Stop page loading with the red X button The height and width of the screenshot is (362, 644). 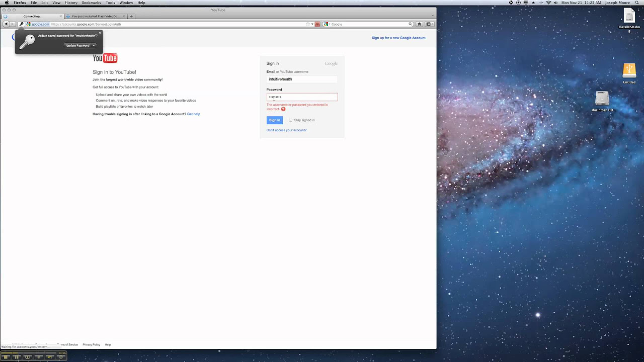[x=317, y=24]
